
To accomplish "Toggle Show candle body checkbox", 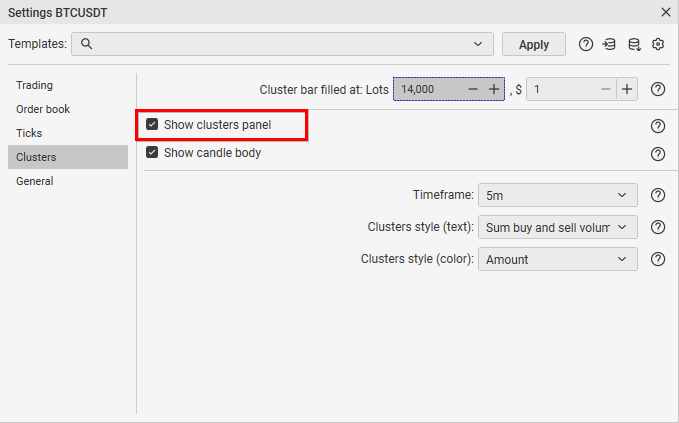I will [152, 152].
